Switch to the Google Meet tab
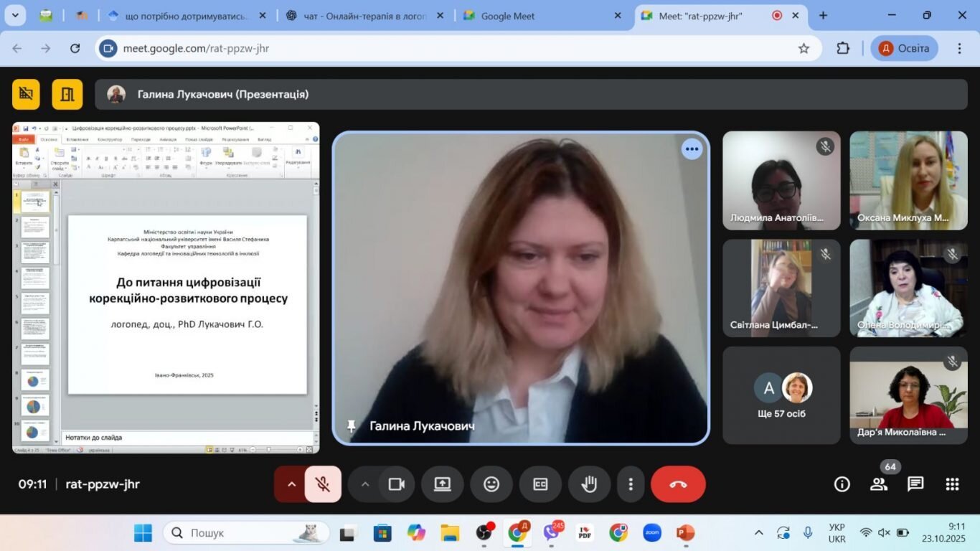980x551 pixels. pyautogui.click(x=543, y=16)
